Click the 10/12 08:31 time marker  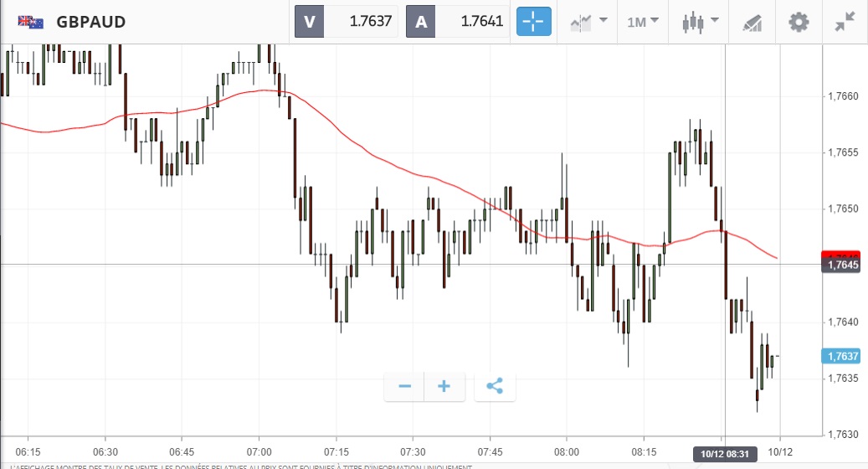[x=724, y=454]
